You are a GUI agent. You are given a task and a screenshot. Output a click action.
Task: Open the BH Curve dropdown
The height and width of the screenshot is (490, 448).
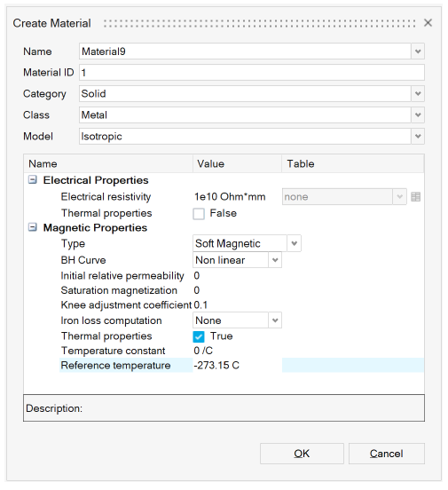click(275, 260)
